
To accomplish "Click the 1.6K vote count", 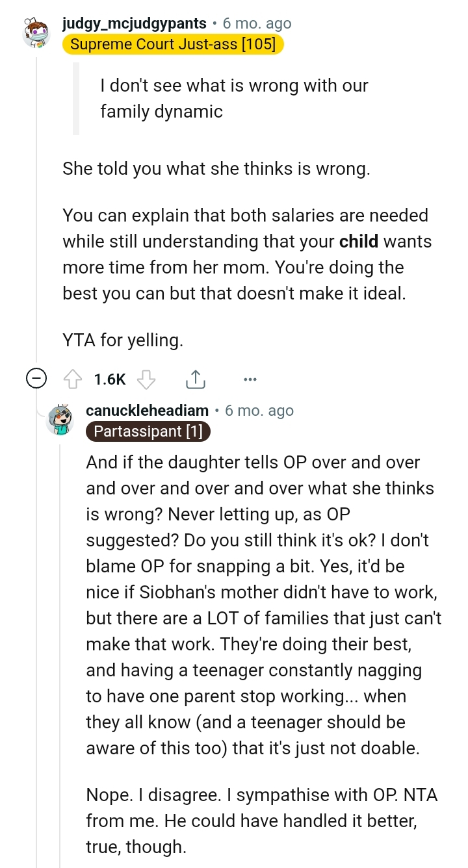I will (109, 379).
